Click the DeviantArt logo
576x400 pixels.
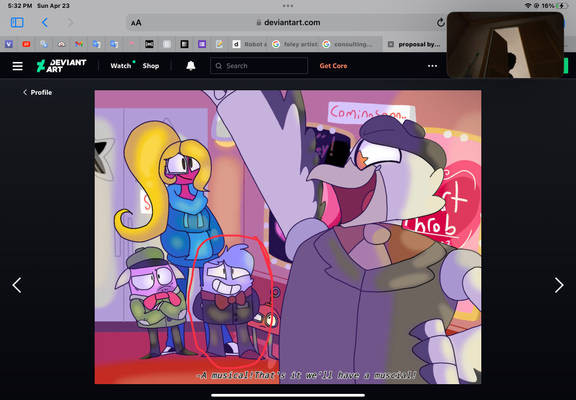pos(61,66)
